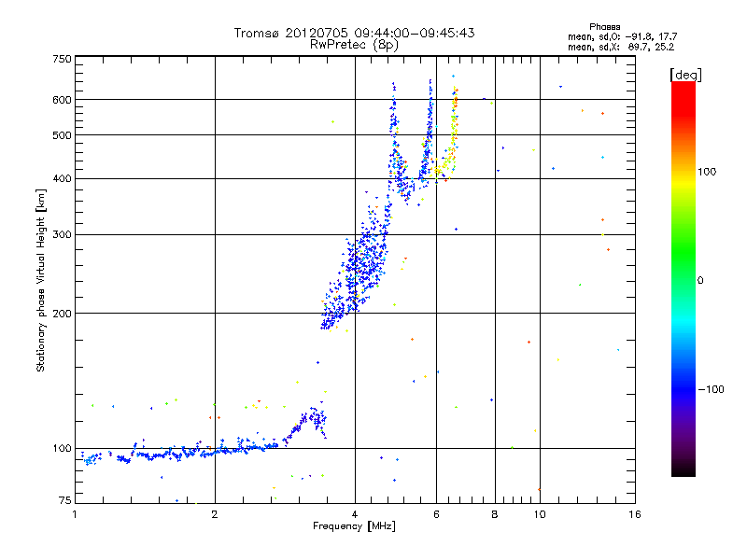This screenshot has width=747, height=560.
Task: Click the y-axis tick label '400'
Action: 62,179
